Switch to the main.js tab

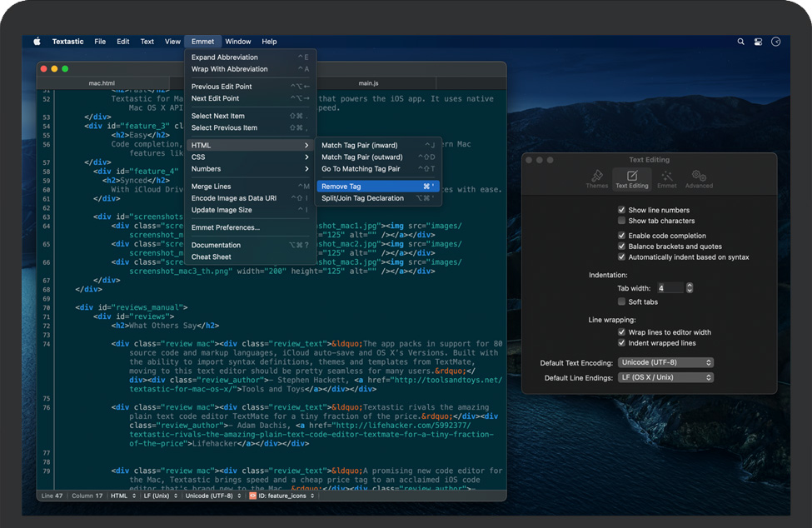[368, 83]
